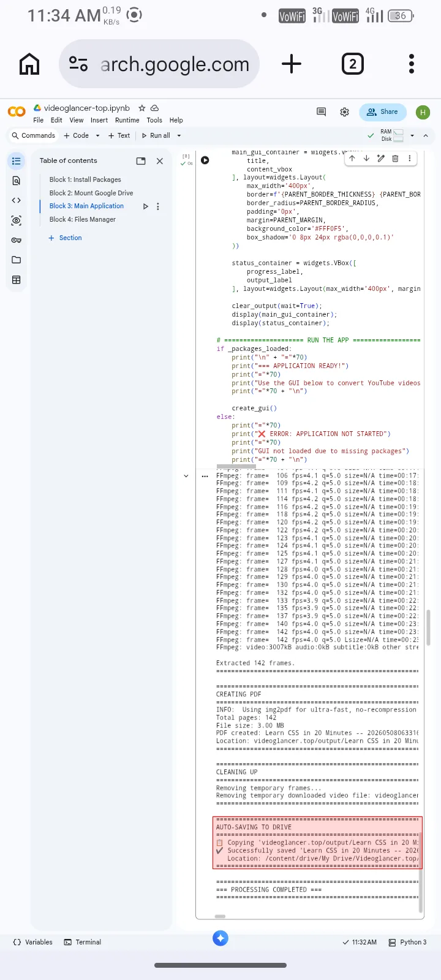Open the Tools menu
The width and height of the screenshot is (441, 980).
pyautogui.click(x=154, y=120)
